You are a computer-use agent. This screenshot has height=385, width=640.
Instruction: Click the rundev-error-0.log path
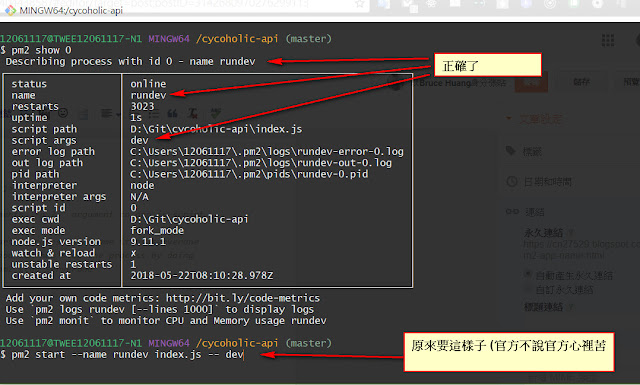tap(267, 151)
